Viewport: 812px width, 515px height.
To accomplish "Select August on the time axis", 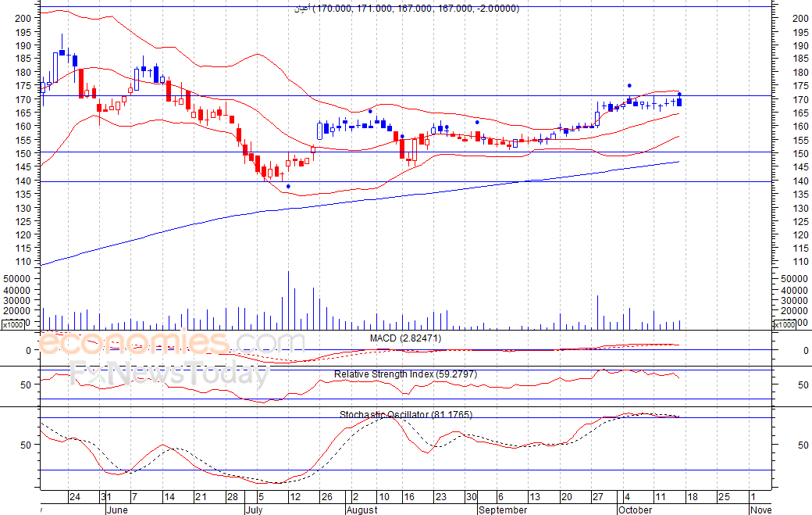I will 362,510.
